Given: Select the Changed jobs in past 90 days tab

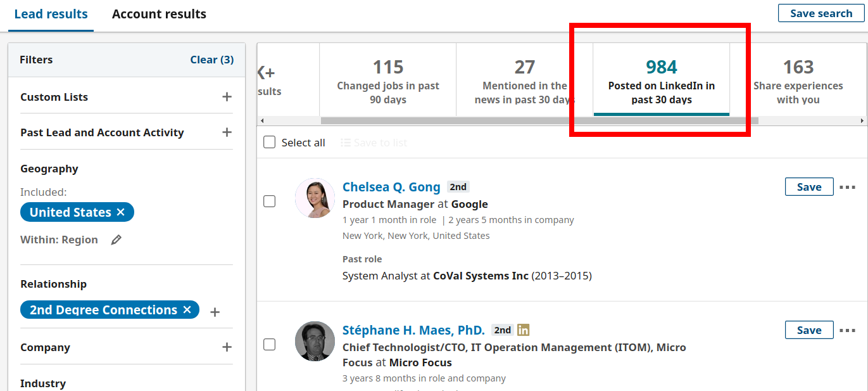Looking at the screenshot, I should pyautogui.click(x=387, y=80).
